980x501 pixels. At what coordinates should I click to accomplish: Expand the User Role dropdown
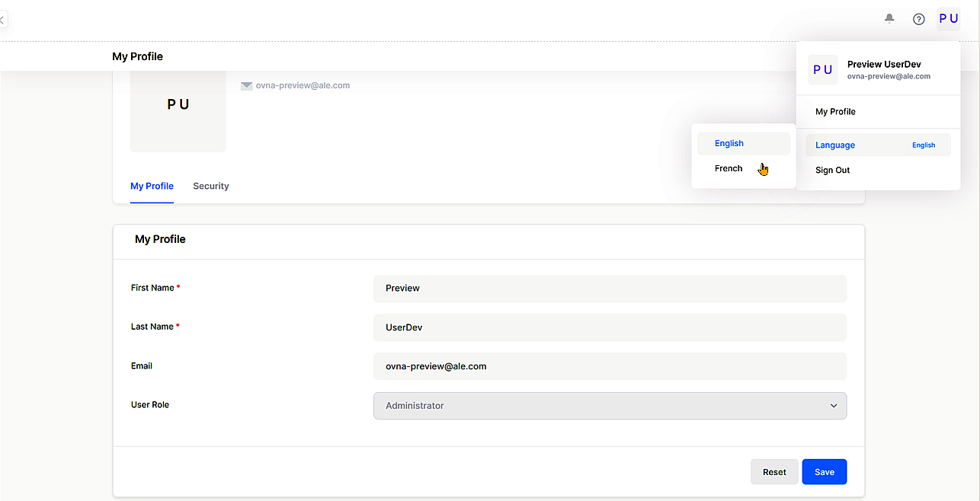tap(609, 406)
